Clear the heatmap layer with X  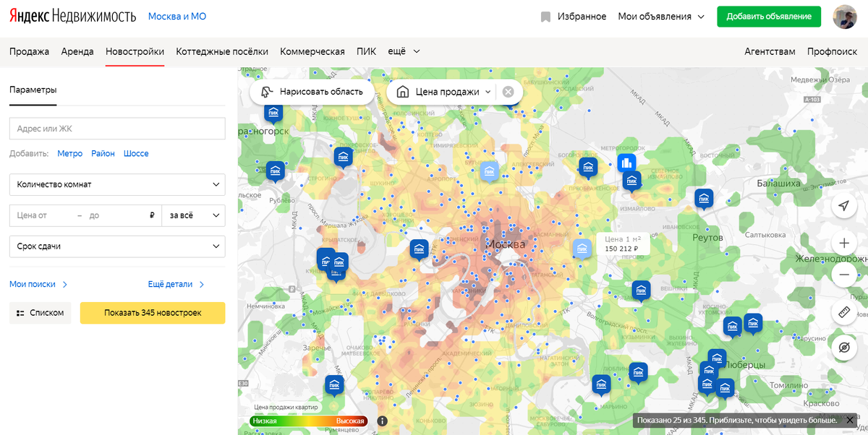(x=508, y=92)
